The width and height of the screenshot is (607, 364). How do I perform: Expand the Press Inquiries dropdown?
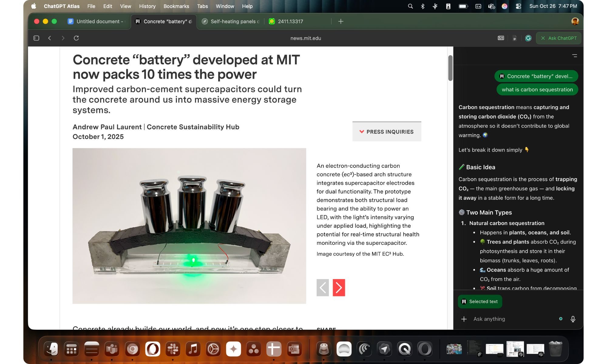387,132
